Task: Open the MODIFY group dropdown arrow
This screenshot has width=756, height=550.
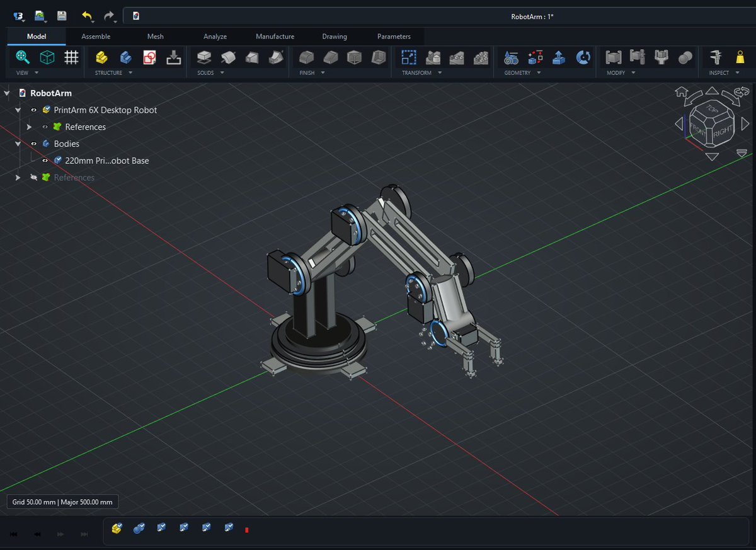Action: (x=633, y=73)
